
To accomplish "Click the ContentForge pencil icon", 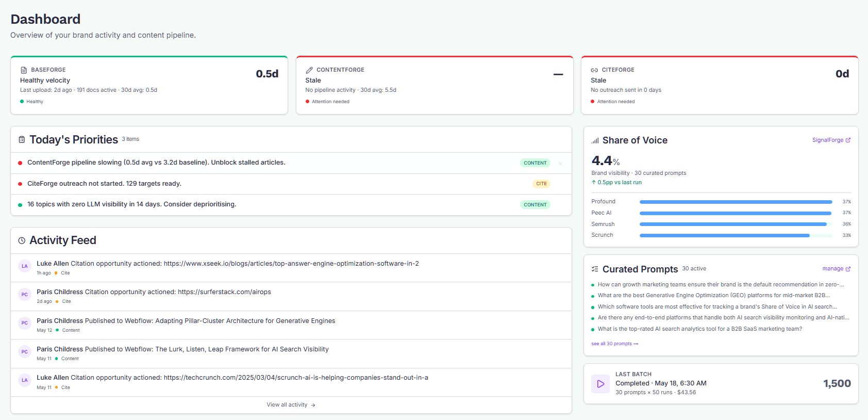I will coord(309,70).
